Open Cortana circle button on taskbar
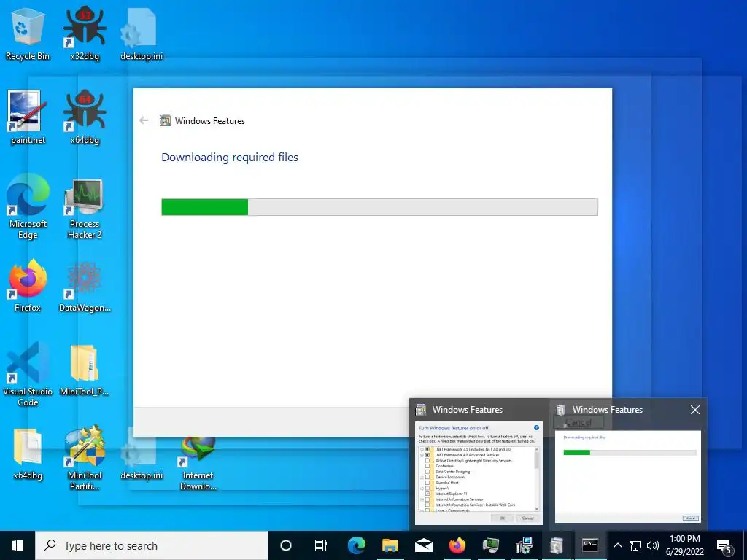 [286, 545]
